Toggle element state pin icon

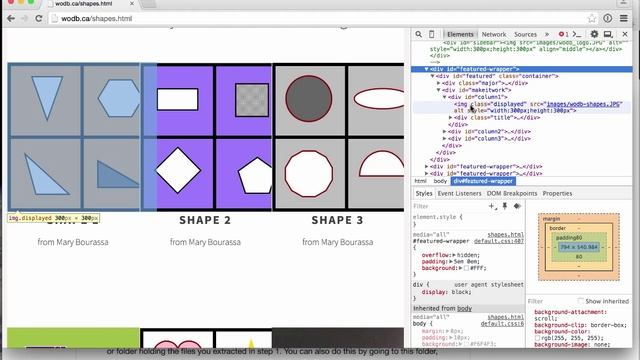(505, 206)
